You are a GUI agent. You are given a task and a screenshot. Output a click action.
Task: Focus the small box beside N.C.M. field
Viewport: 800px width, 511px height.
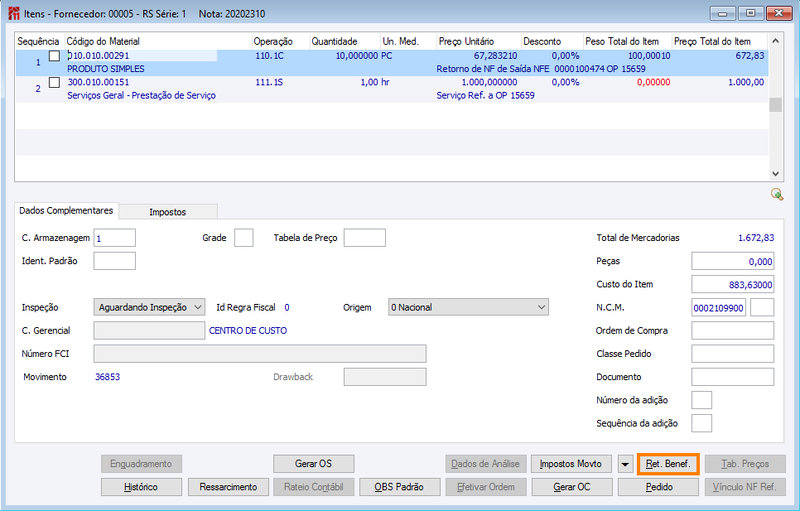click(762, 308)
